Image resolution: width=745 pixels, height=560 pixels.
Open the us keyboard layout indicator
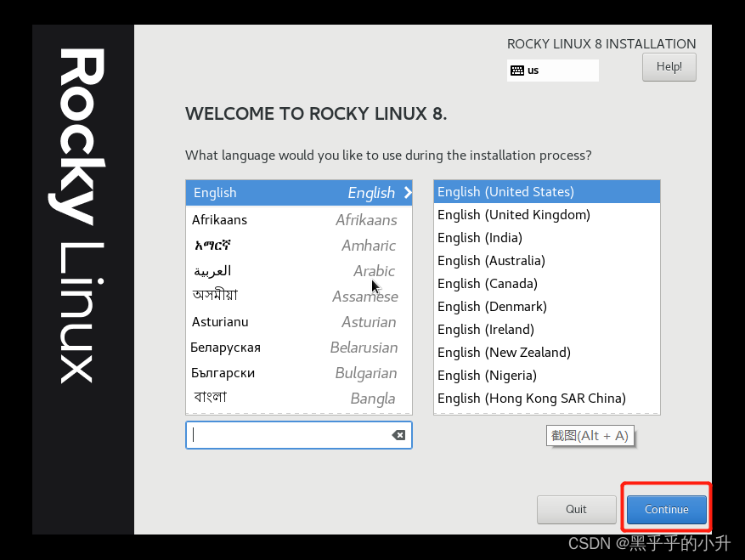[552, 71]
